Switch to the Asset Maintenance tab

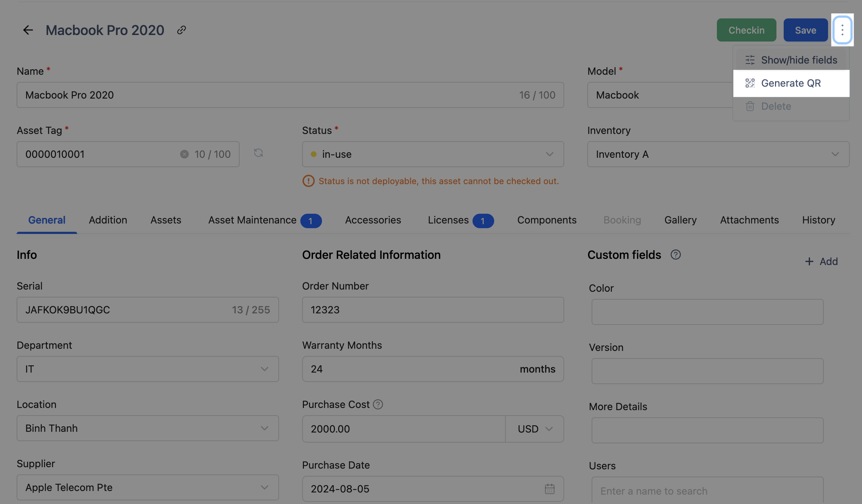pos(252,220)
